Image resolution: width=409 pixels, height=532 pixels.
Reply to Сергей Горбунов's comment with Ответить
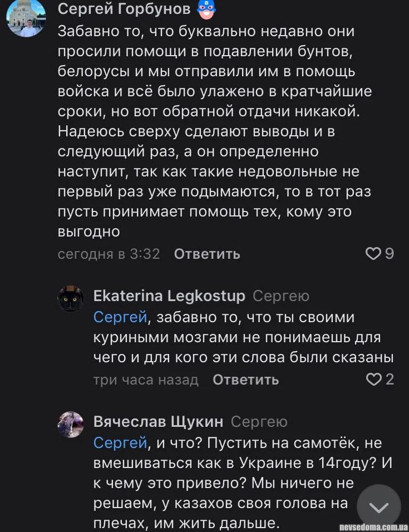pyautogui.click(x=207, y=254)
